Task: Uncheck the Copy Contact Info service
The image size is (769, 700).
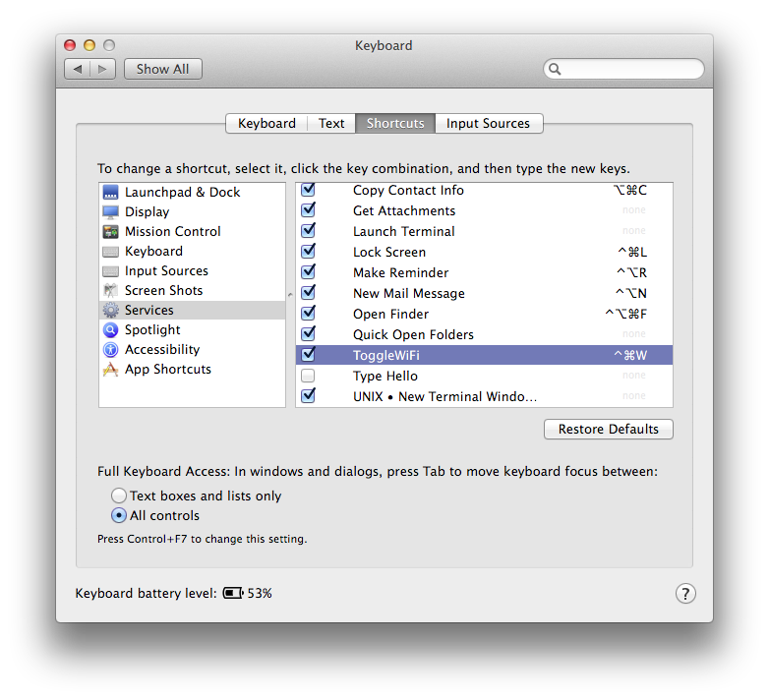Action: (309, 189)
